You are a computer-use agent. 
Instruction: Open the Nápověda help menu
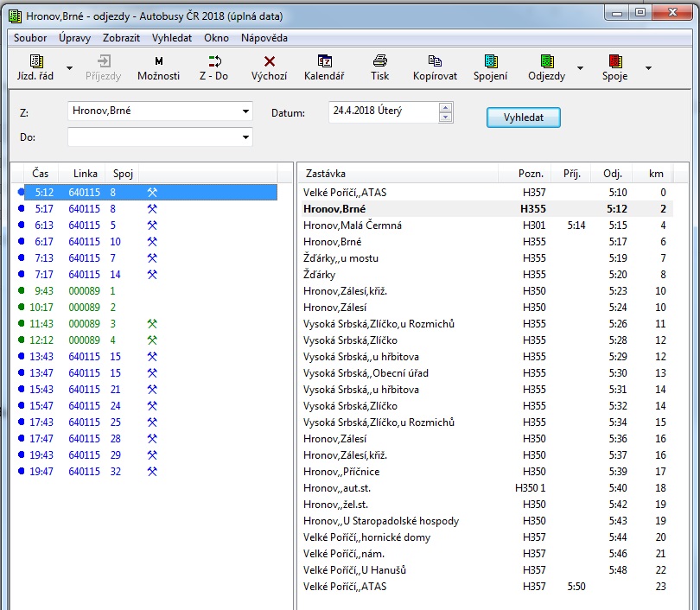point(264,38)
